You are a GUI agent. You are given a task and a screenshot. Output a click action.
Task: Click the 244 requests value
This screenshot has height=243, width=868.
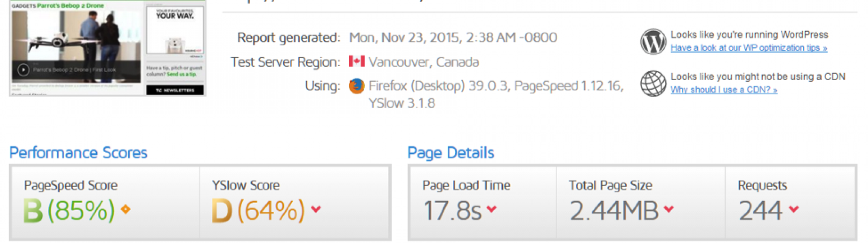click(x=761, y=211)
